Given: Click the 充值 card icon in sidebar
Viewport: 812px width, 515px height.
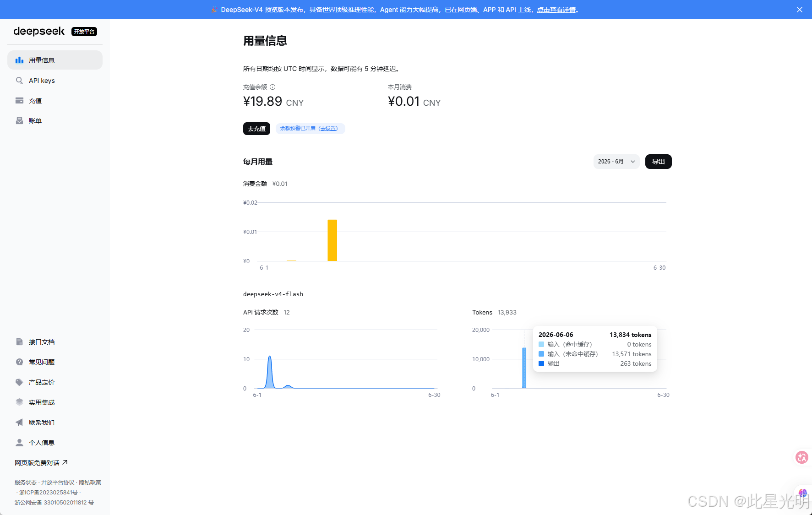Looking at the screenshot, I should pyautogui.click(x=19, y=101).
